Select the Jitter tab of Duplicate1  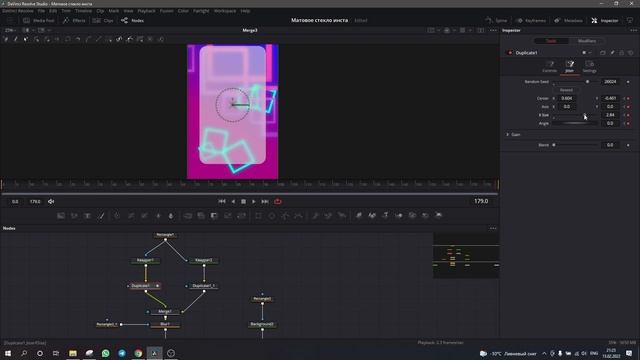[569, 67]
